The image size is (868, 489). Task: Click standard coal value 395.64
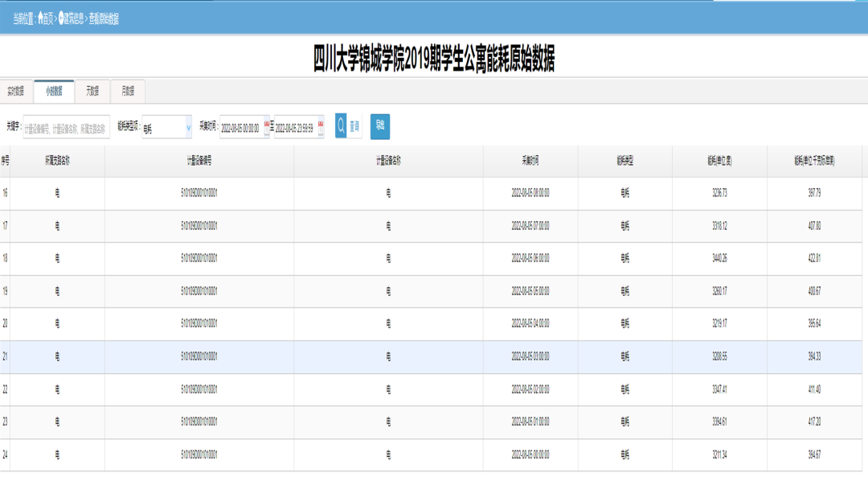pos(814,324)
